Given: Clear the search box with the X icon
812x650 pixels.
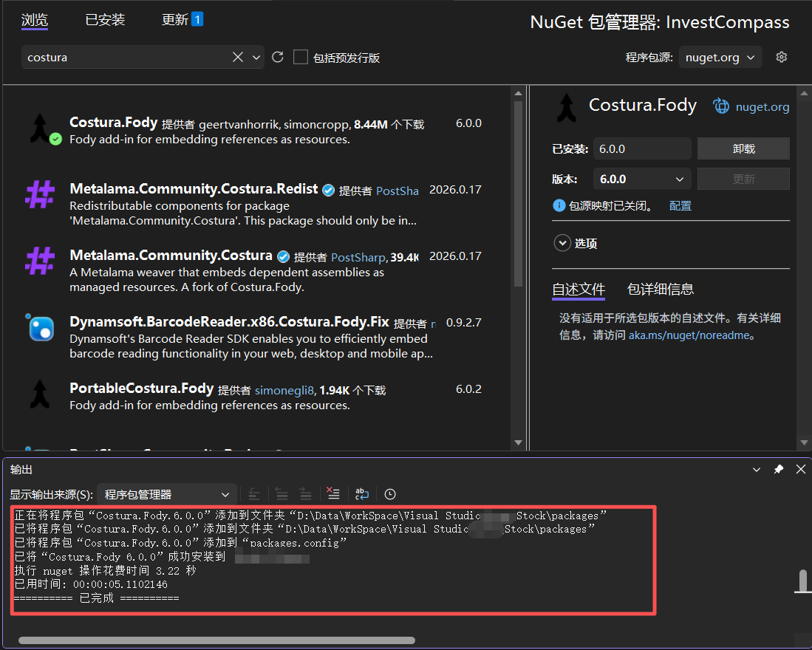Looking at the screenshot, I should [x=238, y=57].
